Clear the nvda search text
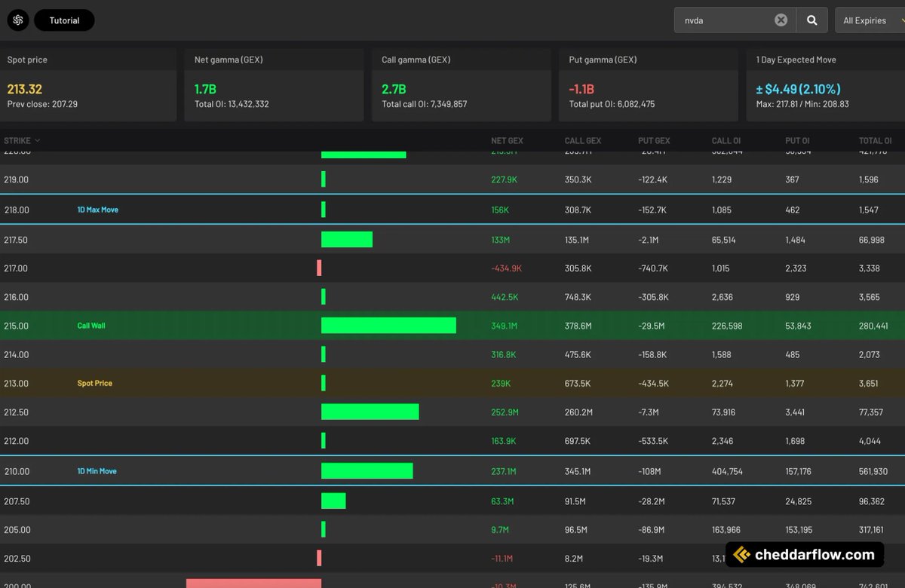Screen dimensions: 905x588 (x=781, y=20)
